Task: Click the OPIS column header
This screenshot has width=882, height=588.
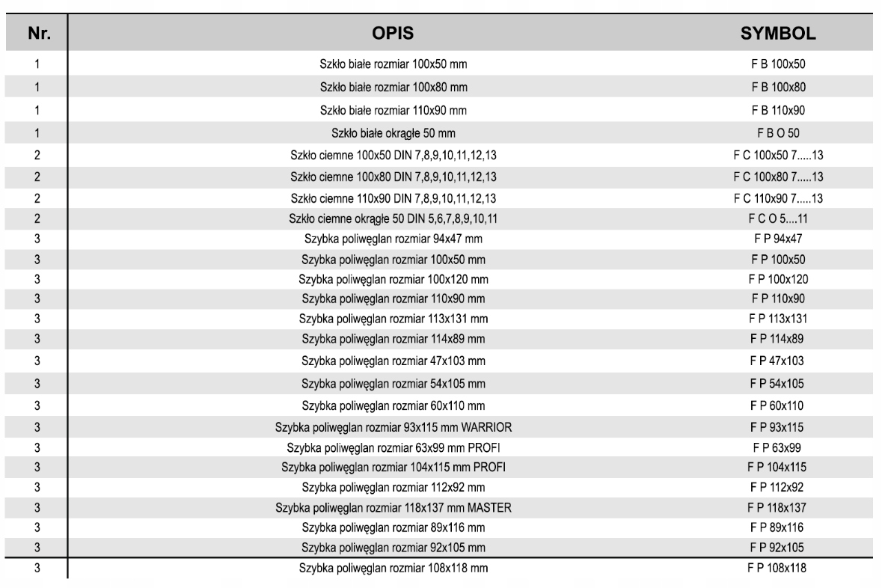Action: tap(393, 34)
